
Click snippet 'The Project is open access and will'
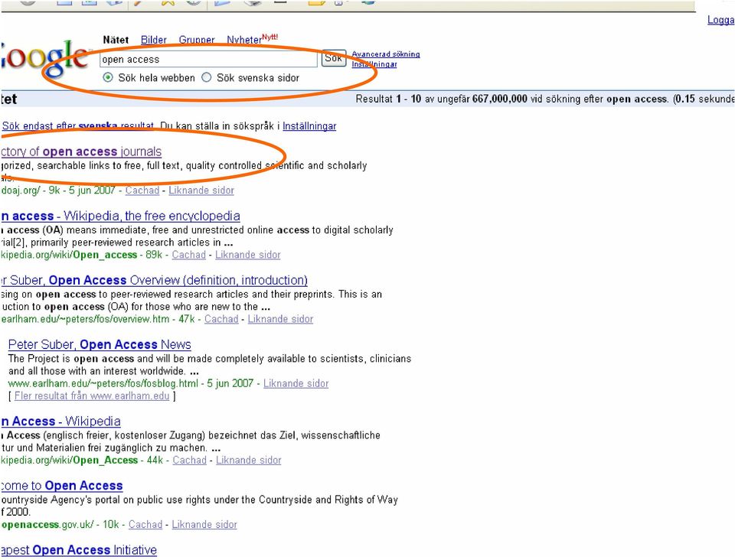(x=89, y=359)
